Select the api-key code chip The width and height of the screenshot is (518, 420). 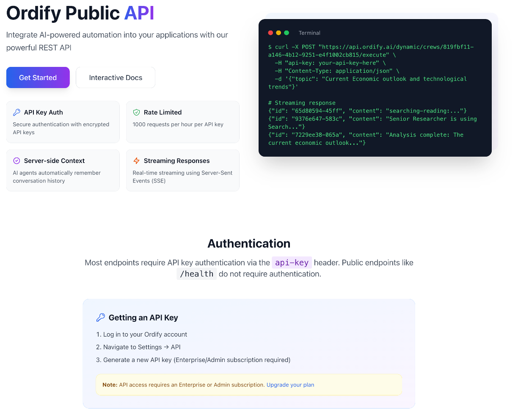[x=292, y=262]
